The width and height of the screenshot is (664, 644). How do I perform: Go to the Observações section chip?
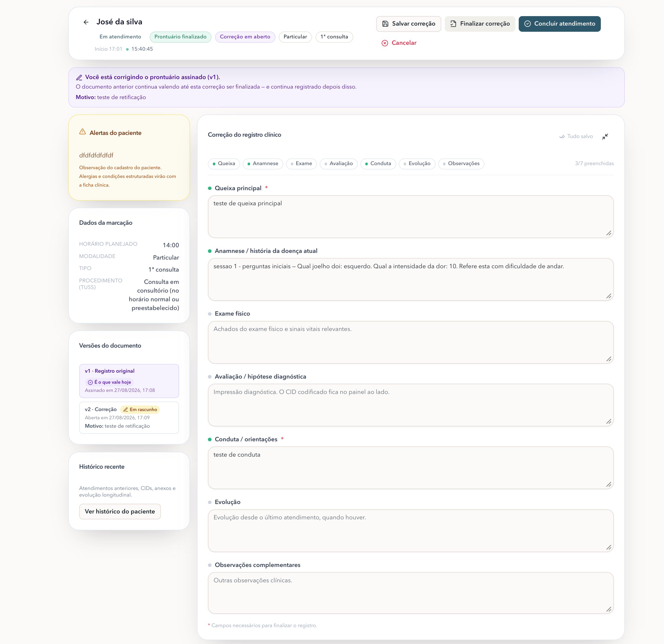[x=461, y=164]
